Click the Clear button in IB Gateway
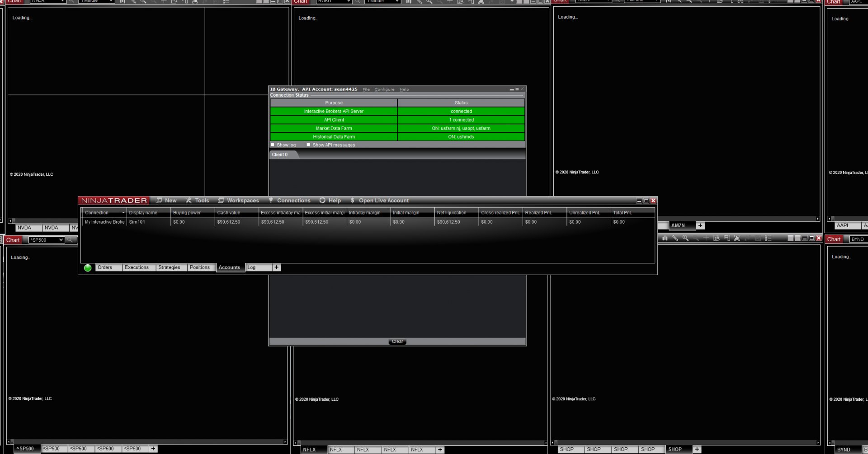Screen dimensions: 868x454 (x=397, y=342)
